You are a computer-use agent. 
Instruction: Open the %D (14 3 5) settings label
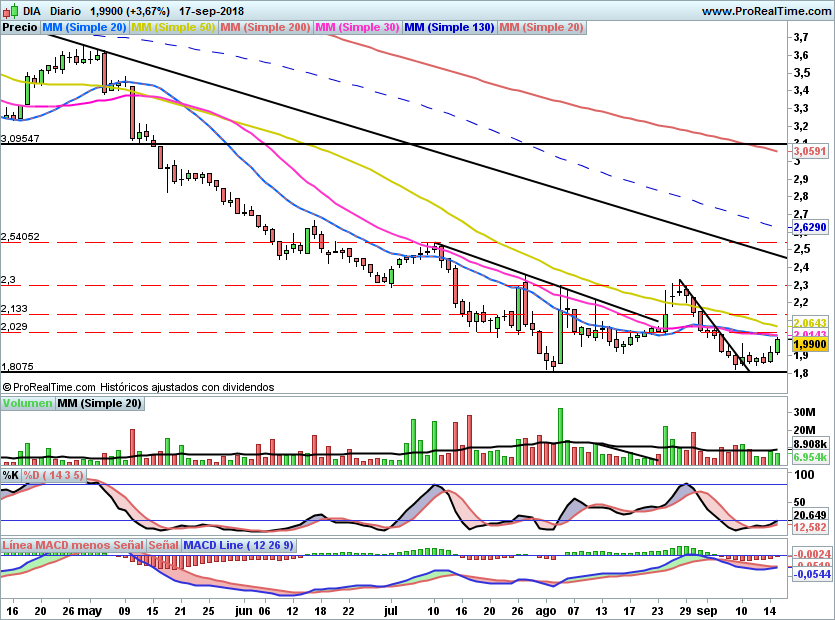53,475
